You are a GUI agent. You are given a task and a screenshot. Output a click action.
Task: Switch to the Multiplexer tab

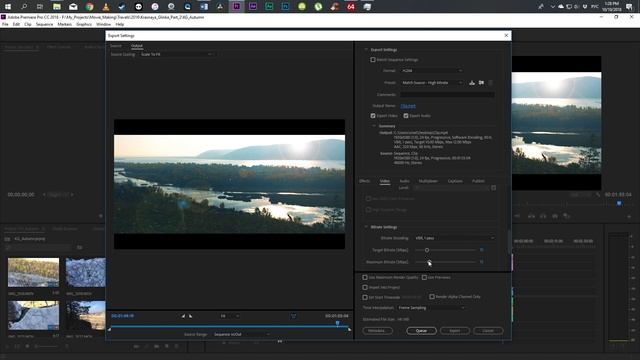tap(428, 181)
